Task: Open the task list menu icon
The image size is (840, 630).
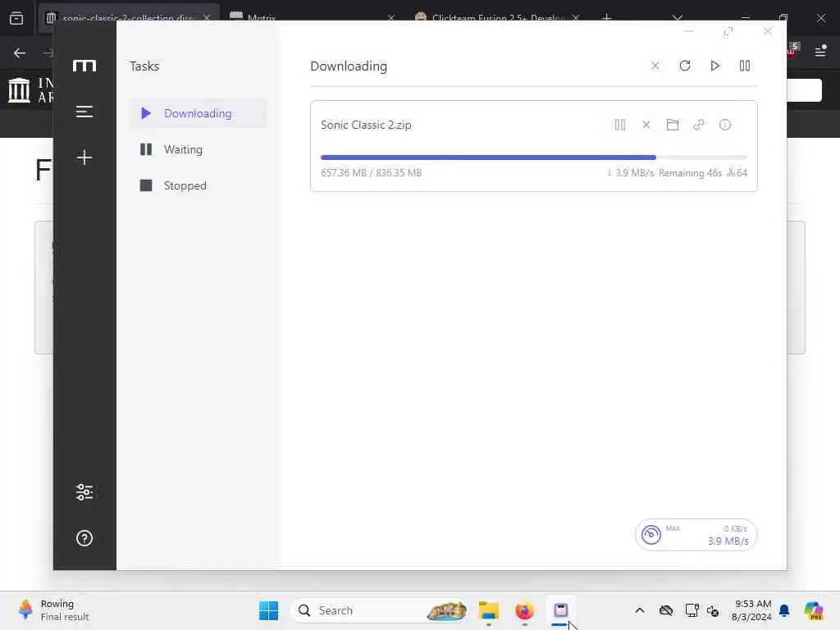Action: (84, 112)
